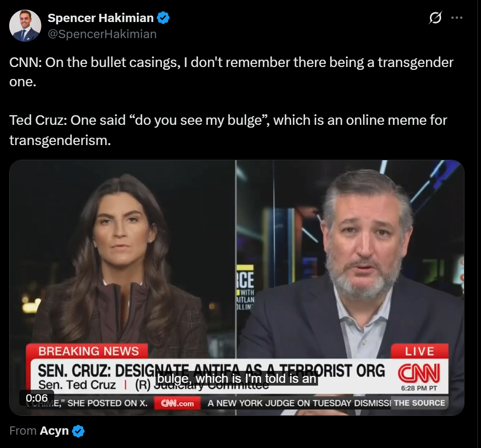This screenshot has width=481, height=448.
Task: Open the Acyn source account link
Action: (x=54, y=431)
